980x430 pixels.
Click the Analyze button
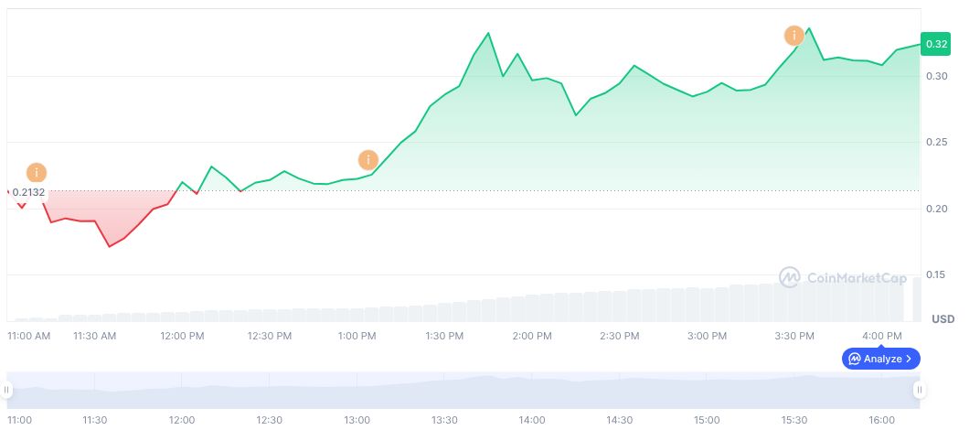click(x=880, y=359)
